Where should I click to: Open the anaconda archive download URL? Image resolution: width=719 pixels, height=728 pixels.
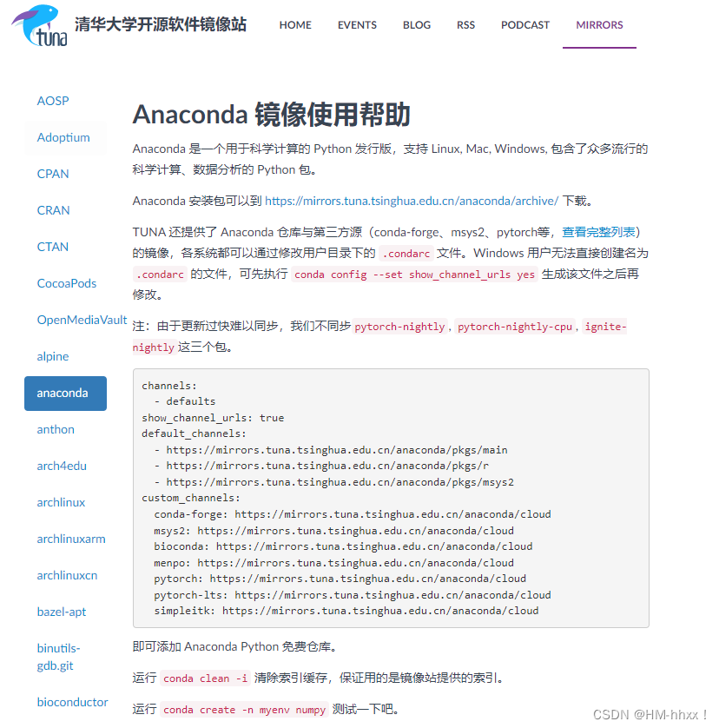(412, 201)
